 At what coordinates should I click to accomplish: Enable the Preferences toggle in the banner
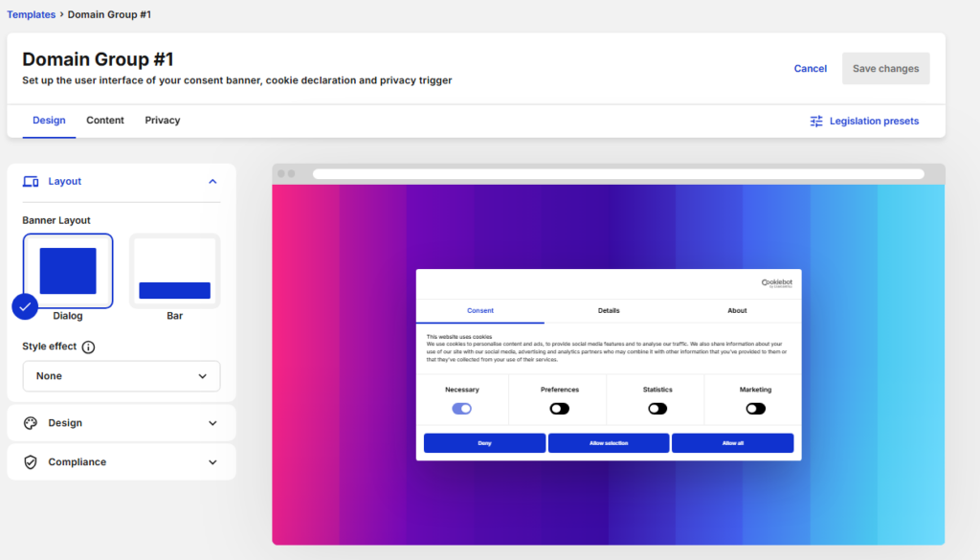(559, 408)
